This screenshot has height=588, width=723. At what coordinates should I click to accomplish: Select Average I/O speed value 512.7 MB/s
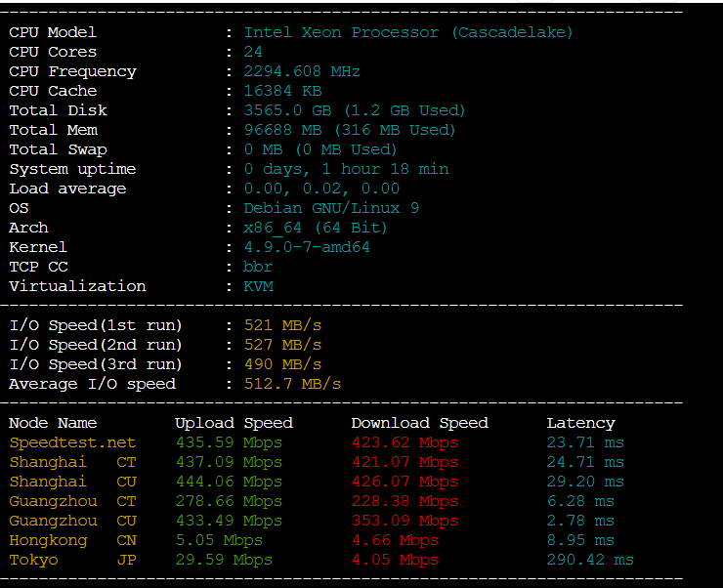tap(292, 384)
